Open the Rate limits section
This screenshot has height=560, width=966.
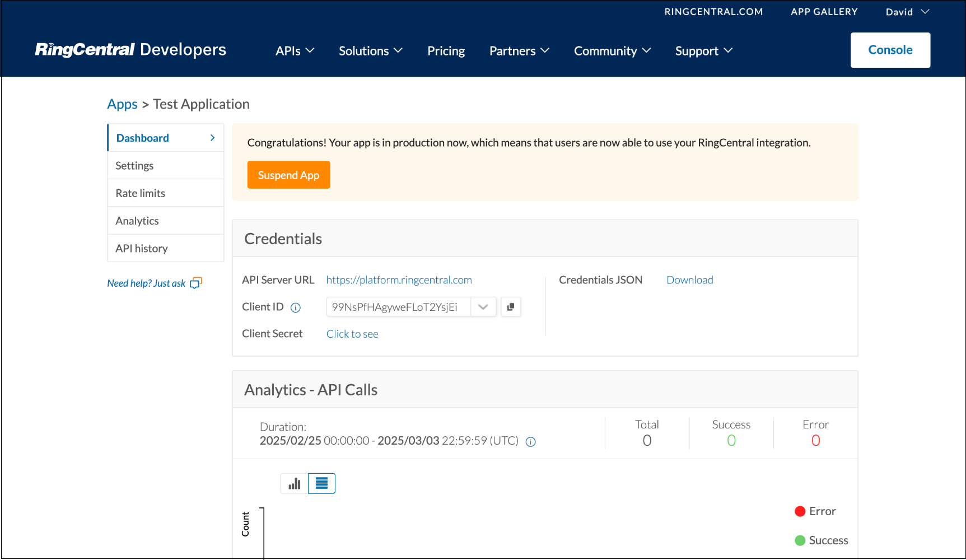pyautogui.click(x=166, y=193)
